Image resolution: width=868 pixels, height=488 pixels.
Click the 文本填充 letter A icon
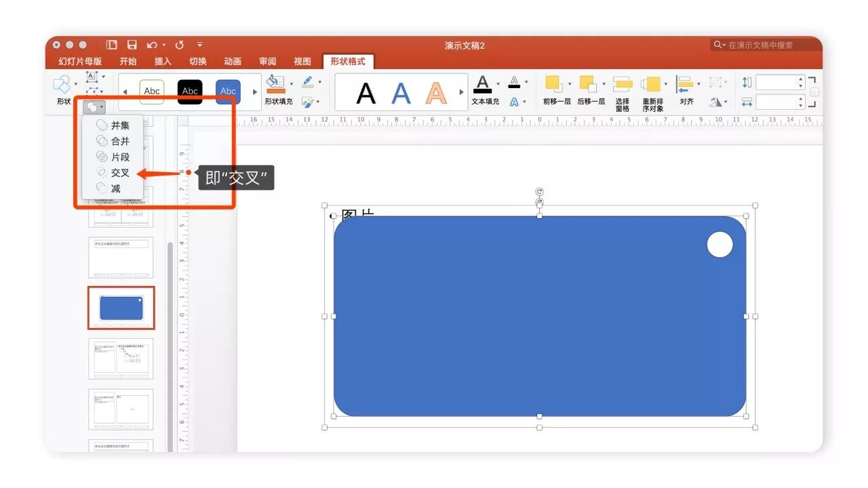coord(482,84)
